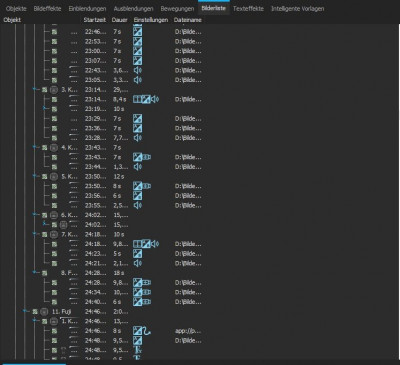This screenshot has width=400, height=365.
Task: Click the motion path icon in the 24:46 8 s row
Action: (x=146, y=331)
